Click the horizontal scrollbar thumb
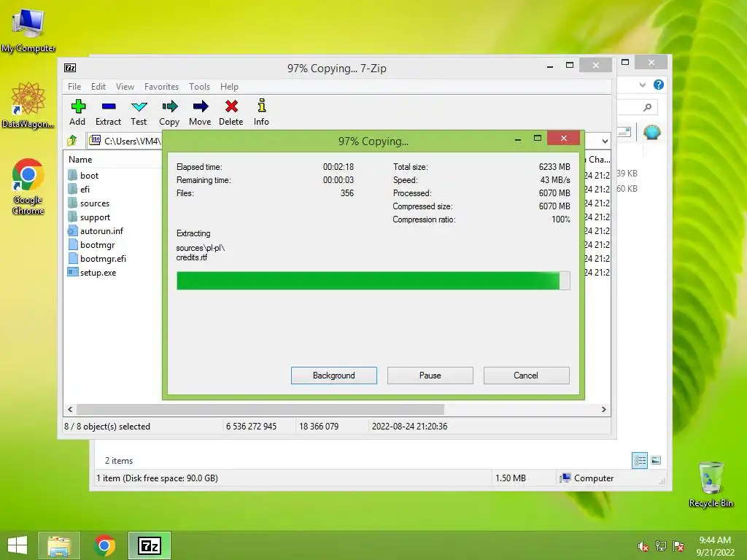The width and height of the screenshot is (747, 560). [260, 410]
